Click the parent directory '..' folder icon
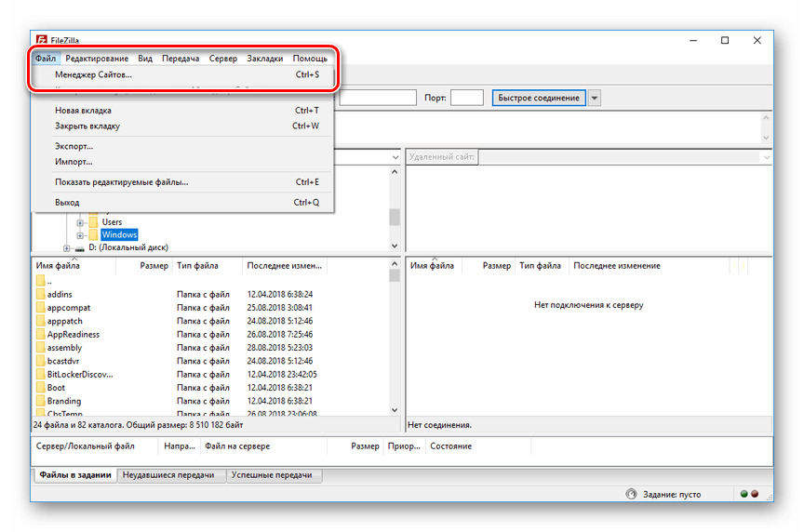 tap(40, 281)
